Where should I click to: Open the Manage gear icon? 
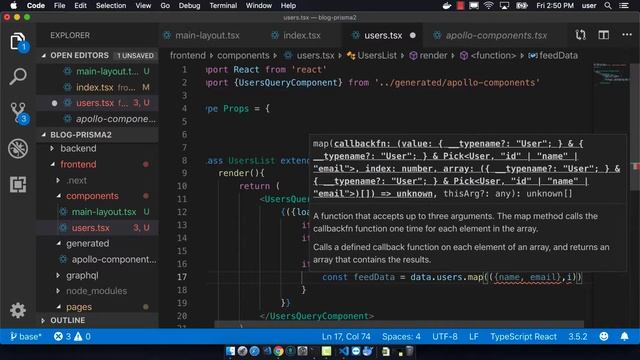pyautogui.click(x=18, y=311)
